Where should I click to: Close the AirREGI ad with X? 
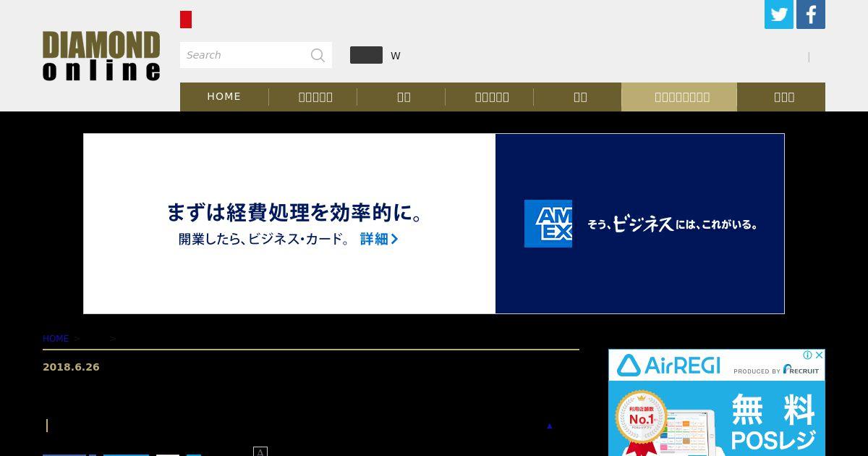pyautogui.click(x=819, y=355)
